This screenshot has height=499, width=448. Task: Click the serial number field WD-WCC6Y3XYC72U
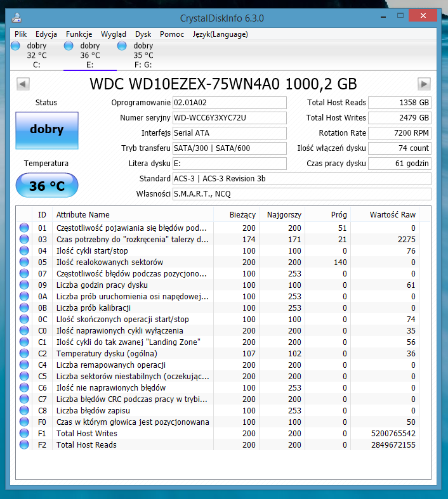coord(230,118)
